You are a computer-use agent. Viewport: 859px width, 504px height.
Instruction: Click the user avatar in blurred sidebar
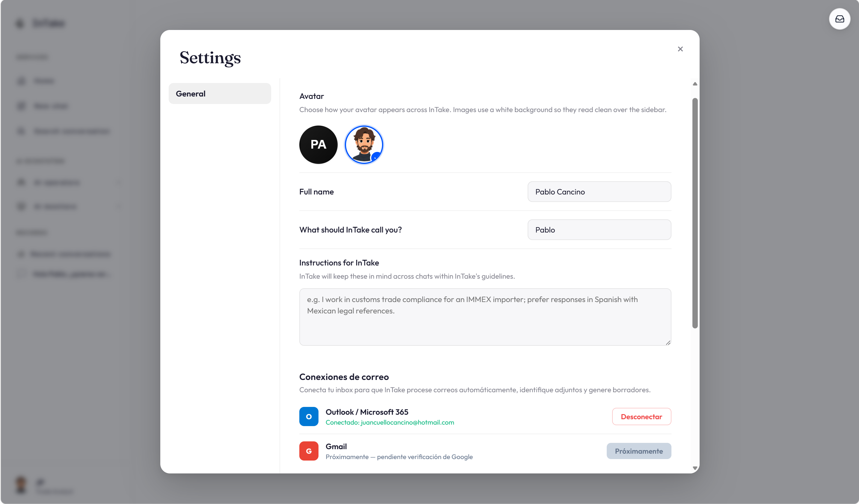[x=21, y=485]
